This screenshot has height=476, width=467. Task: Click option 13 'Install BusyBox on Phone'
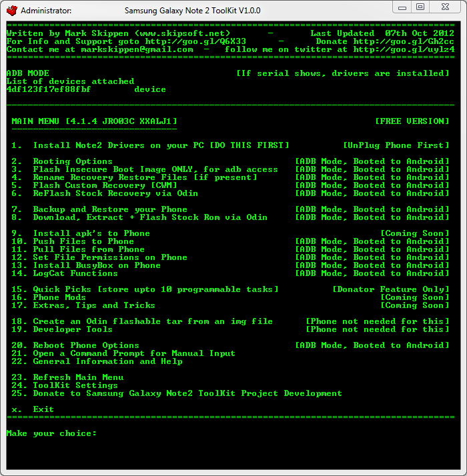(86, 265)
